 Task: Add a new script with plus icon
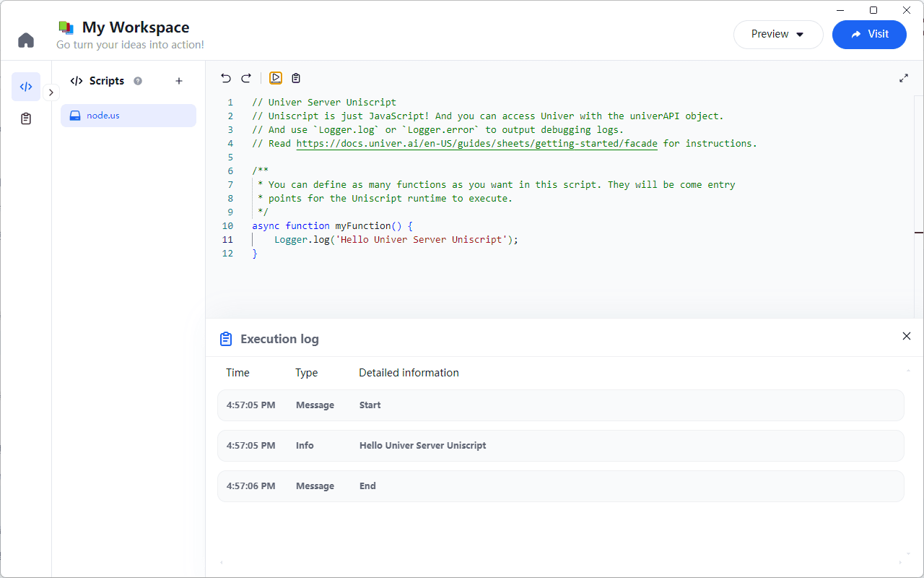[179, 81]
